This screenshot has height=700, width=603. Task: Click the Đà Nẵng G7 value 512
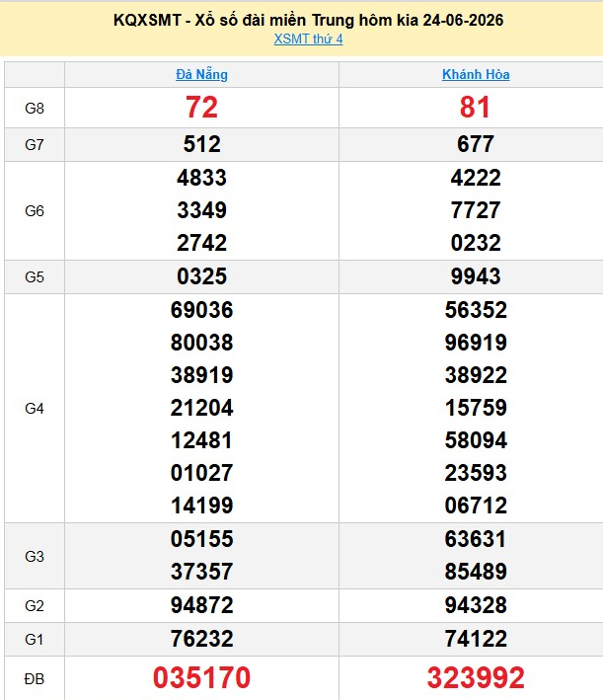click(201, 144)
